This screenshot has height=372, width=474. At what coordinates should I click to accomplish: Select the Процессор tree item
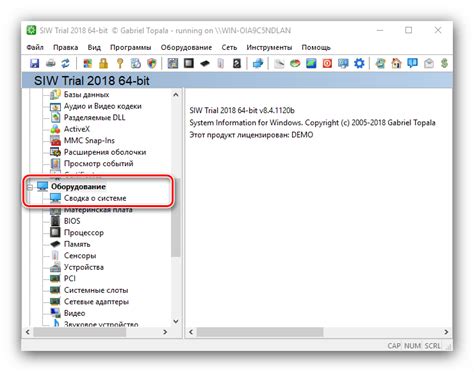click(84, 233)
